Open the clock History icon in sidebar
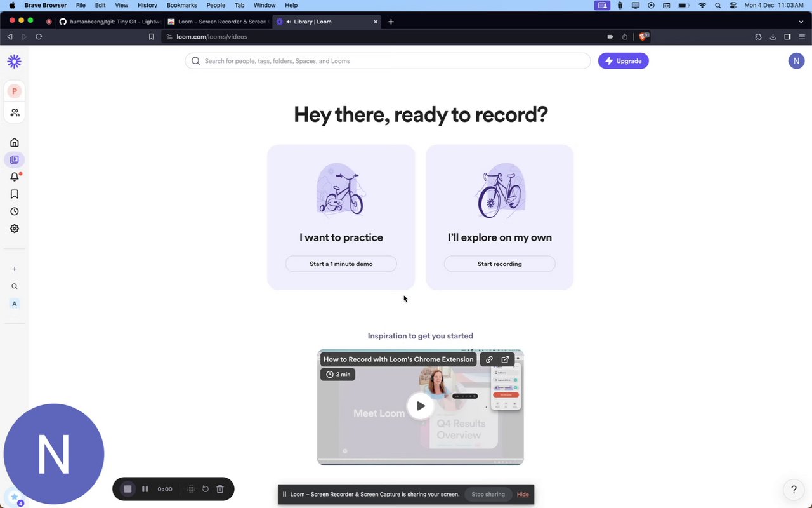812x508 pixels. coord(14,211)
